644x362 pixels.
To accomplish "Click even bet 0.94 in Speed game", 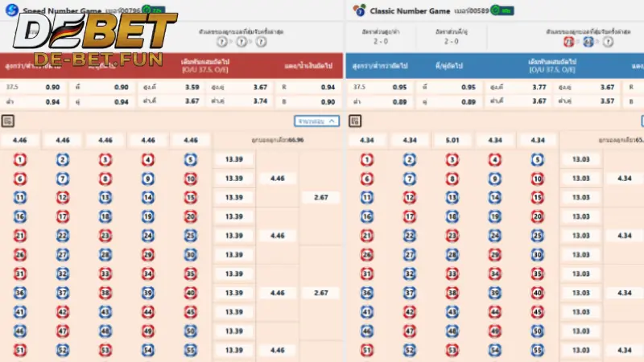I will coord(102,102).
